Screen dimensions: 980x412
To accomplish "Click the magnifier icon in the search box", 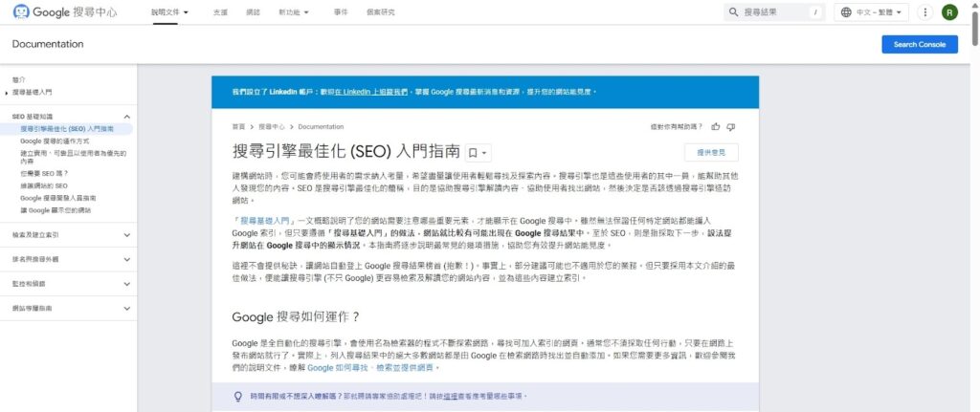I will [734, 12].
